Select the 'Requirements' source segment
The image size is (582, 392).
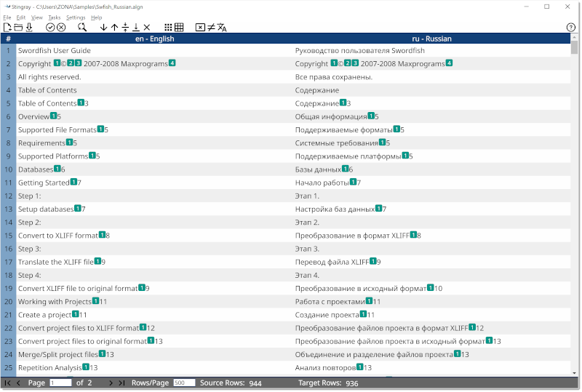(x=154, y=143)
